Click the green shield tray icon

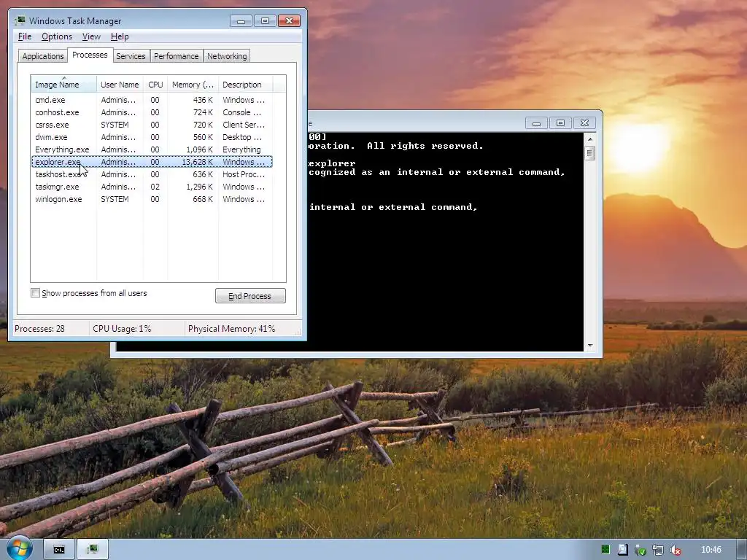point(640,550)
